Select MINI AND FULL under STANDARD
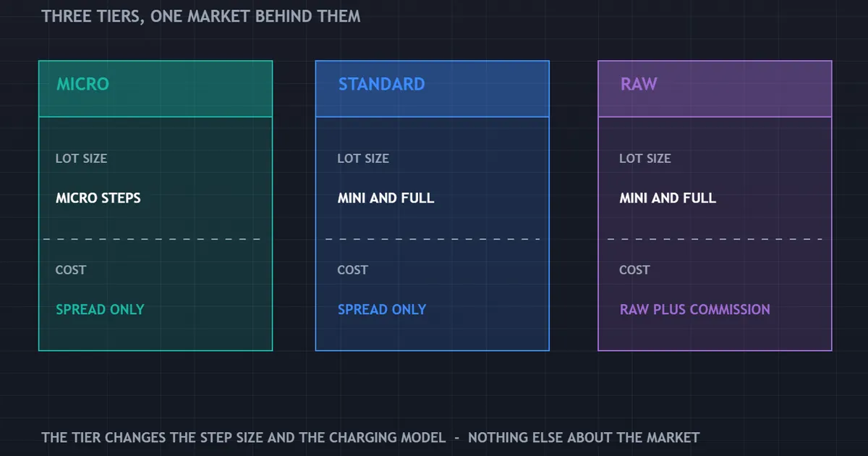Screen dimensions: 868x456 point(386,198)
